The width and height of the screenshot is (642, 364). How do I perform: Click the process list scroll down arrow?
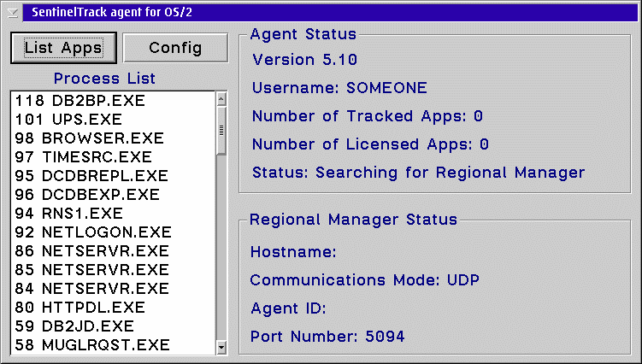[221, 348]
